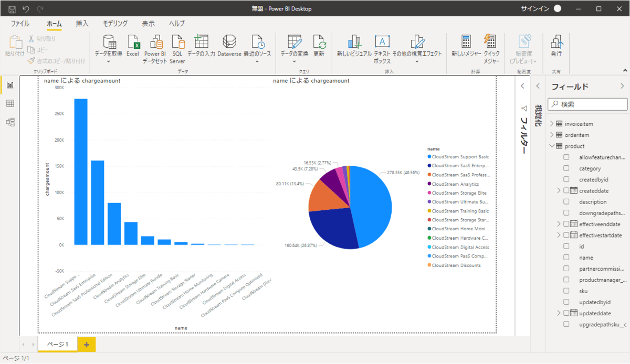Open the model relationship view icon
The image size is (630, 364).
pos(10,122)
